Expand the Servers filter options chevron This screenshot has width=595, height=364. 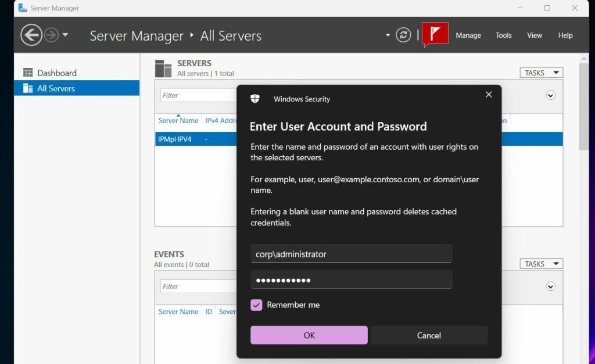(550, 96)
